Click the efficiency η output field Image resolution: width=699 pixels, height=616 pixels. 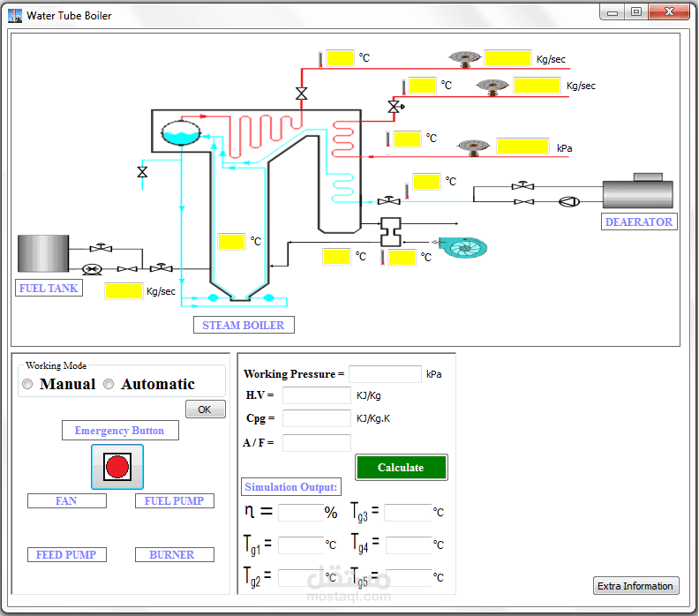tap(301, 512)
